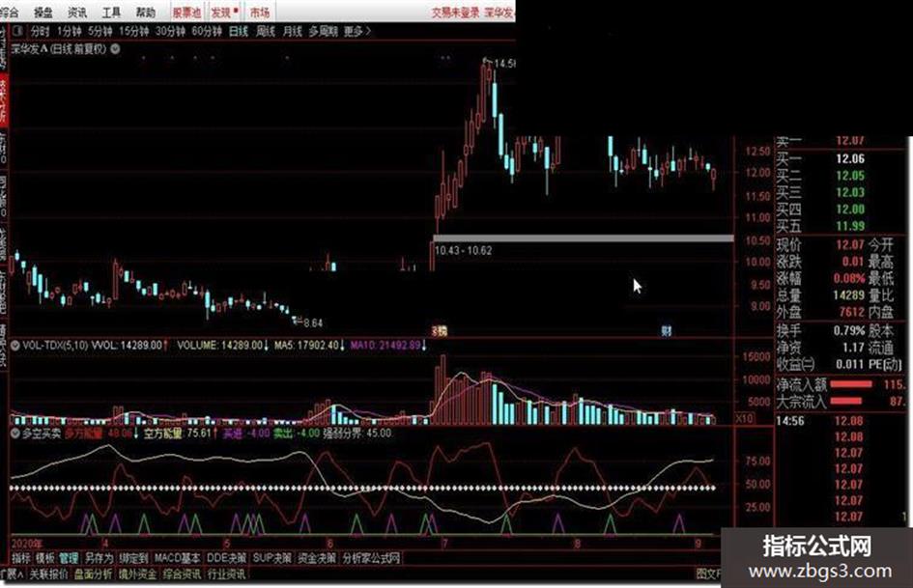The image size is (913, 588).
Task: Click the 买三 bid price 12.03
Action: point(849,193)
